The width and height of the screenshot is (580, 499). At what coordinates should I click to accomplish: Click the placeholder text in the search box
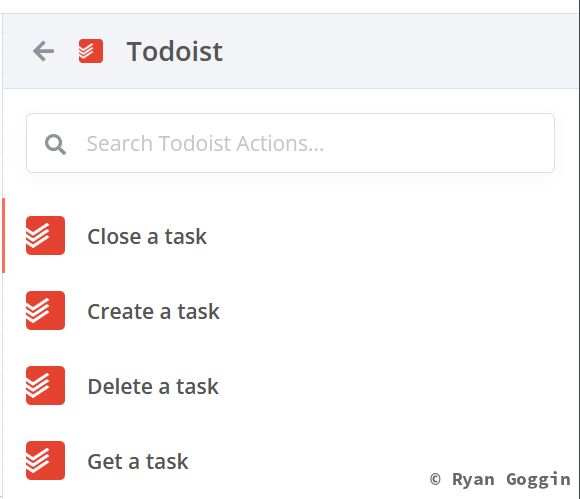205,144
